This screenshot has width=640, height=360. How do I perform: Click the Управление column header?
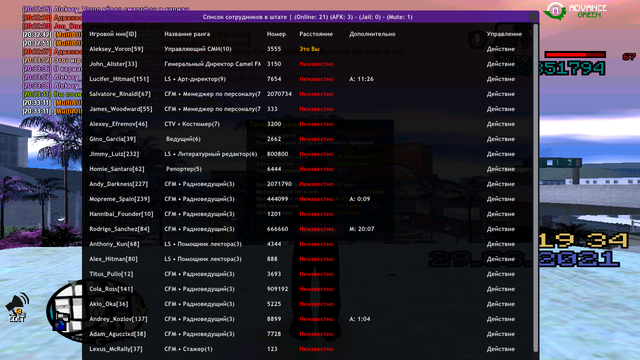click(x=504, y=34)
